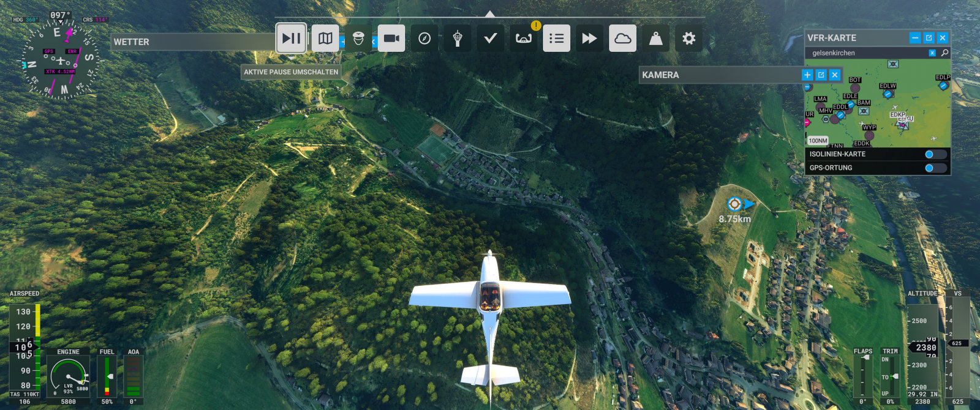The image size is (980, 410).
Task: Open the bulleted list objectives icon
Action: pos(556,39)
